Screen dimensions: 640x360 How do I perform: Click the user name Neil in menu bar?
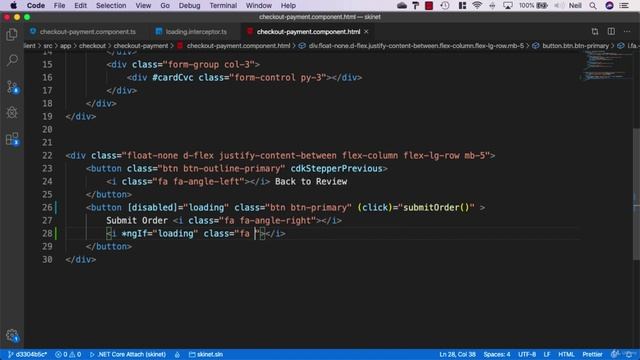[575, 5]
